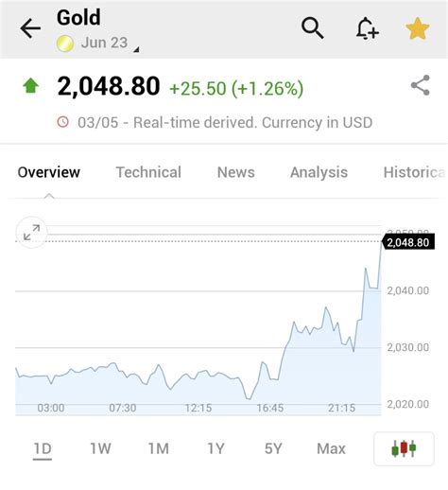Tap the back arrow icon
Viewport: 448px width, 490px height.
(30, 28)
